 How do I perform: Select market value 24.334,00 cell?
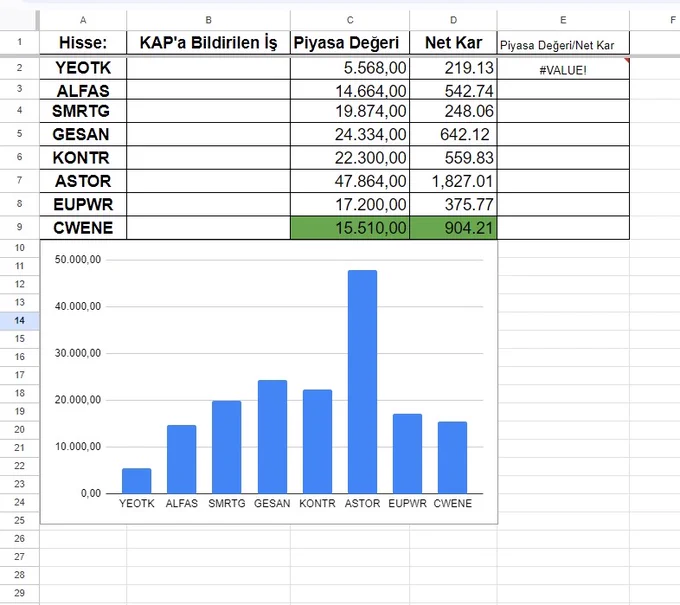coord(350,134)
